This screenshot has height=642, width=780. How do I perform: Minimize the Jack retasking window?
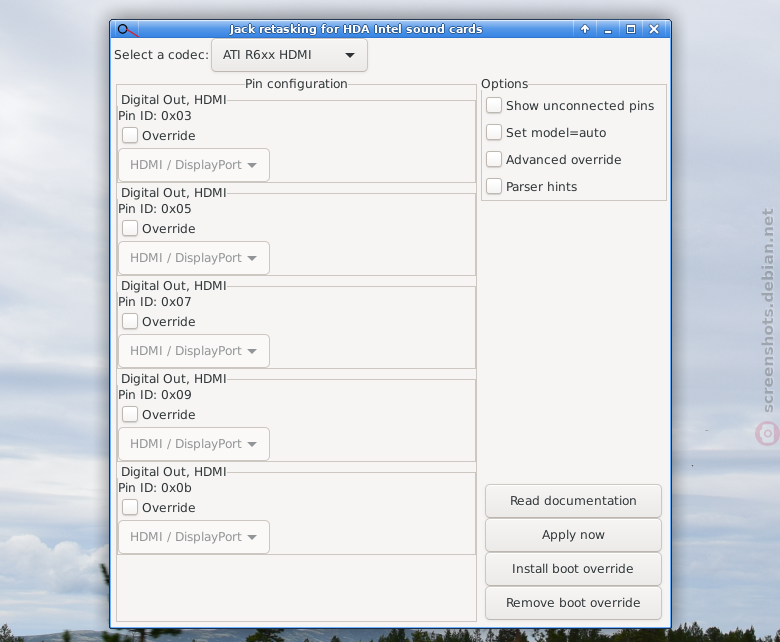coord(608,29)
